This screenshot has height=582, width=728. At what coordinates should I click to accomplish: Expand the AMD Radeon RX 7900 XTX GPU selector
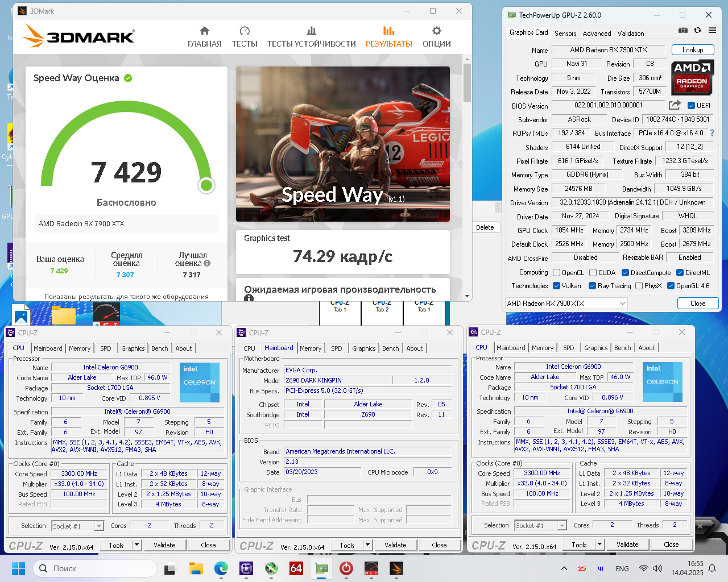(566, 304)
